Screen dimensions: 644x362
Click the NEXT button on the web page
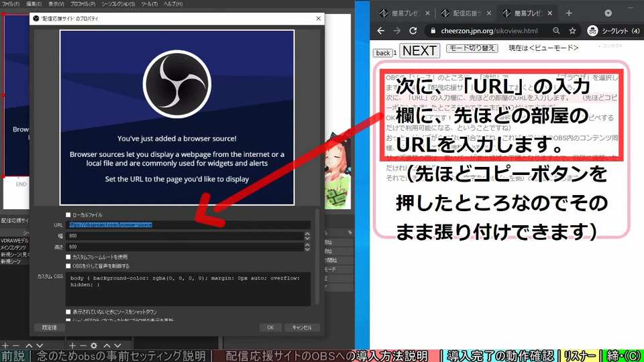[x=419, y=51]
